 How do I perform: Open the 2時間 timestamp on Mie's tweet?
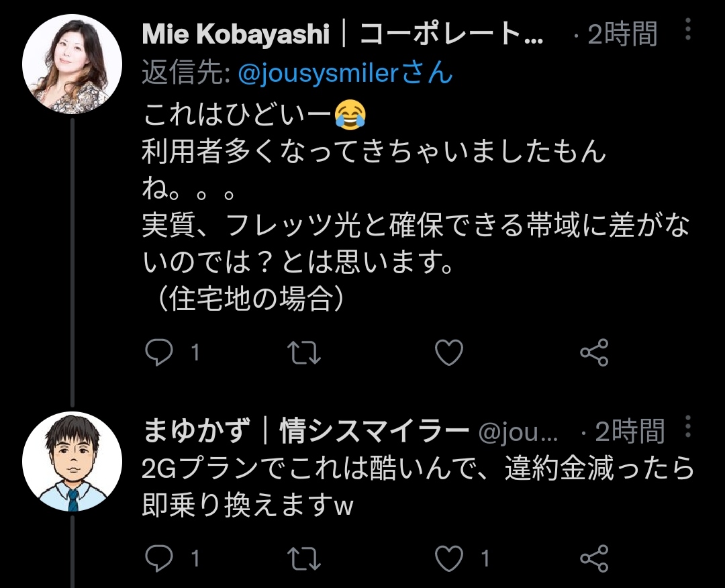pyautogui.click(x=622, y=34)
